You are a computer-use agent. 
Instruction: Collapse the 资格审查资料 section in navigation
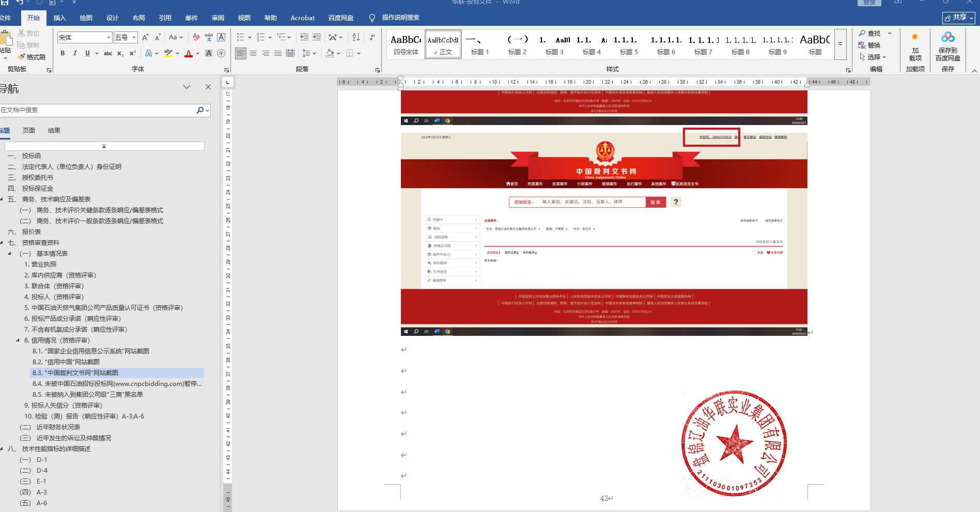[2, 243]
